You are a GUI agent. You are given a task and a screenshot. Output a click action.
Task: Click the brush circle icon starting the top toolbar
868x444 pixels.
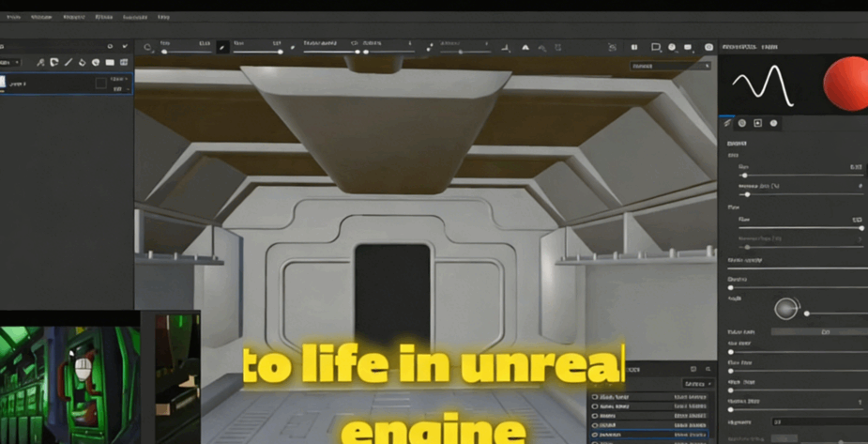(147, 48)
